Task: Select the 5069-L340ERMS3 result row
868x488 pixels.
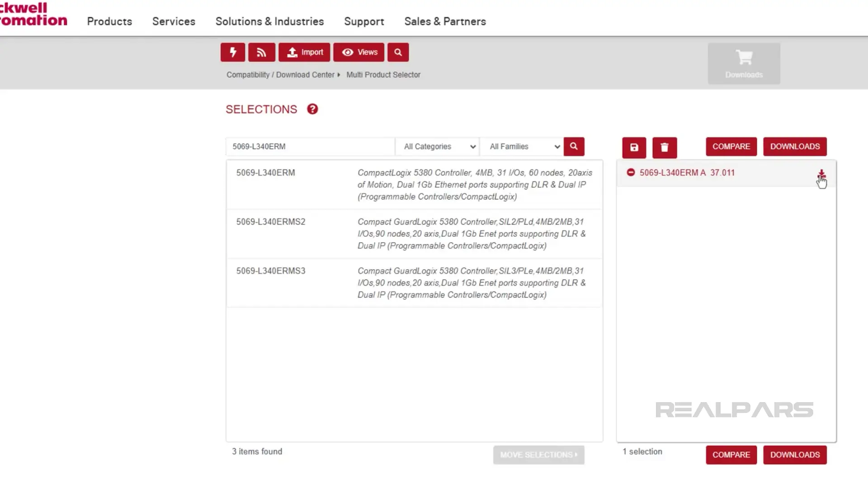Action: 414,283
